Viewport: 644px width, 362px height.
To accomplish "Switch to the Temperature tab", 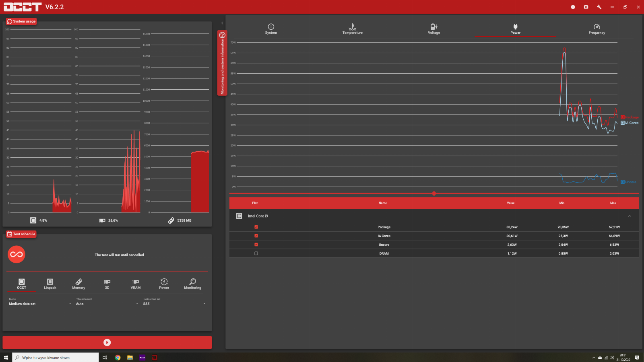I will coord(352,29).
